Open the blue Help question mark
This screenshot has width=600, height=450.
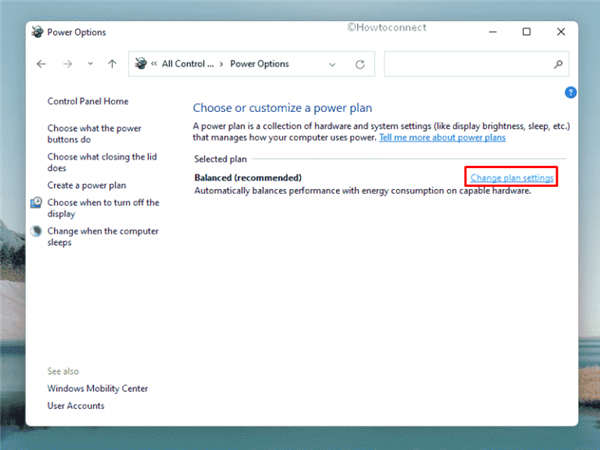[571, 92]
